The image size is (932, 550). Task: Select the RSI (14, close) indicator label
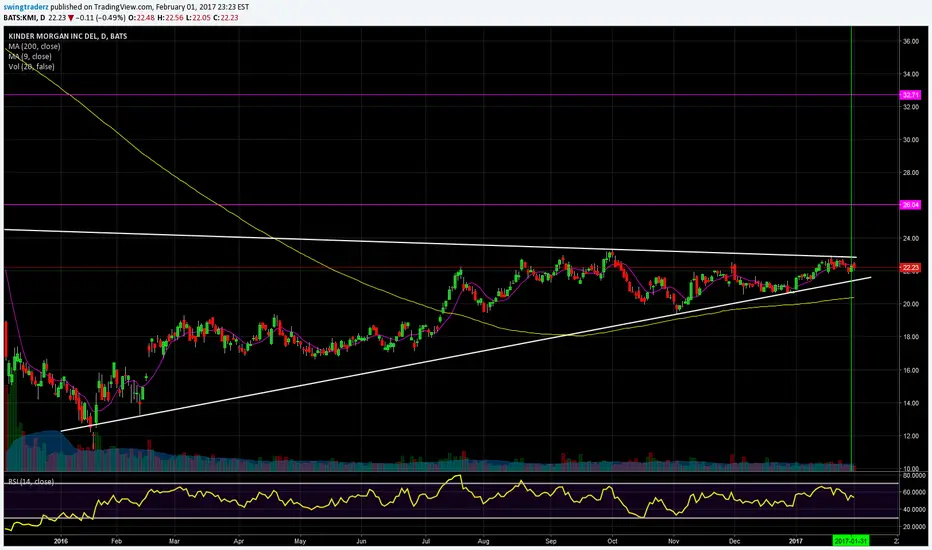tap(31, 482)
